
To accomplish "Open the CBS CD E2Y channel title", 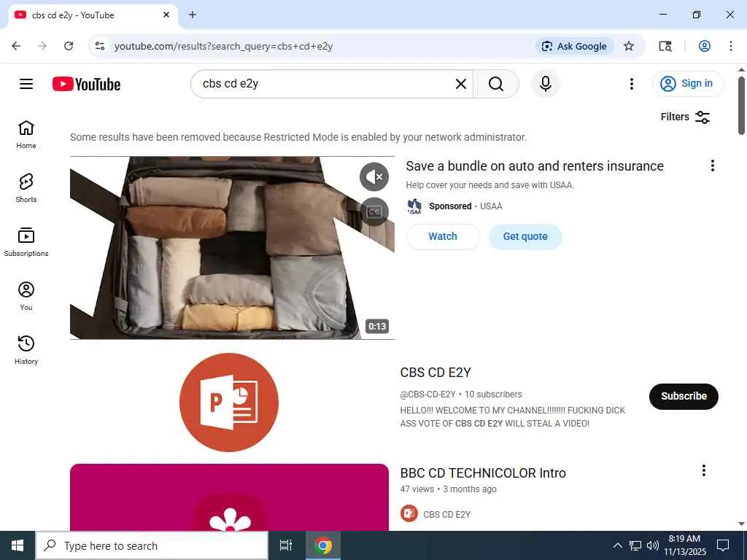I will 436,373.
